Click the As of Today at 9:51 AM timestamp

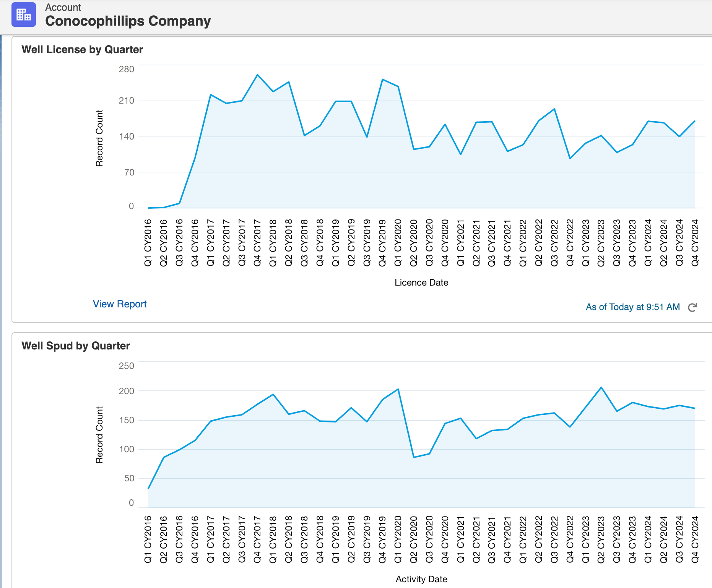coord(633,307)
